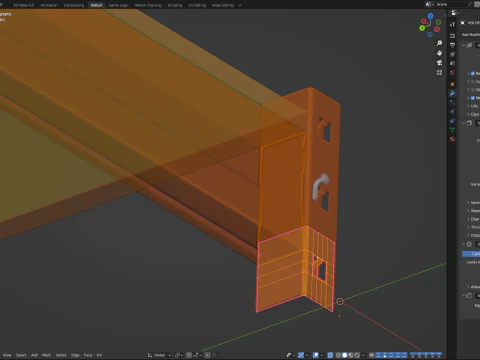Screen dimensions: 480x360
Task: Open the Material properties tab
Action: 452,139
